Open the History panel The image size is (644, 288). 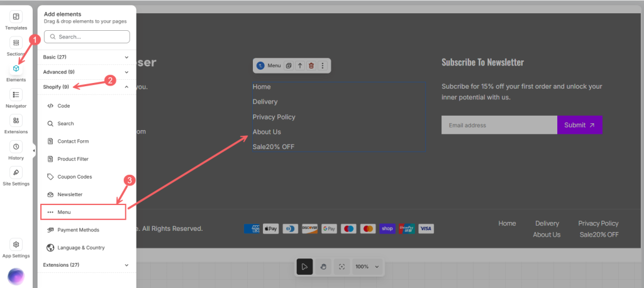(16, 150)
